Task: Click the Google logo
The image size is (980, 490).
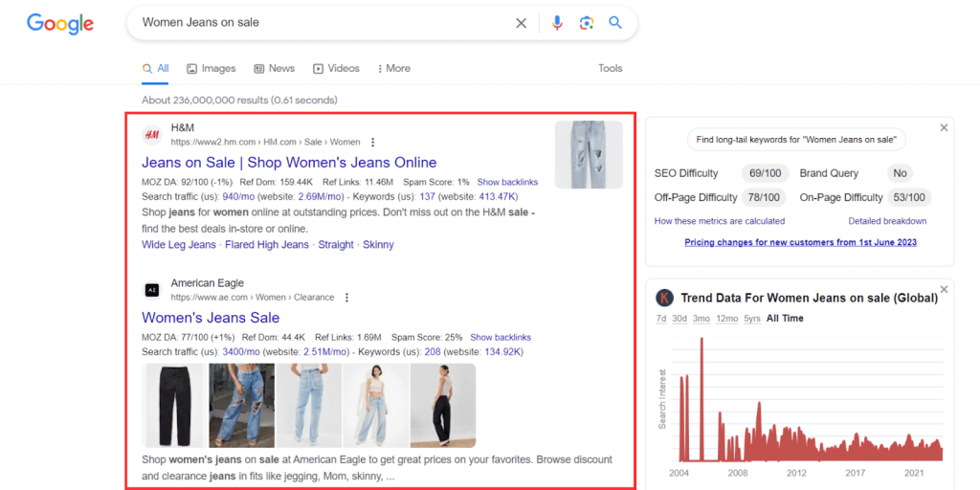Action: pyautogui.click(x=60, y=23)
